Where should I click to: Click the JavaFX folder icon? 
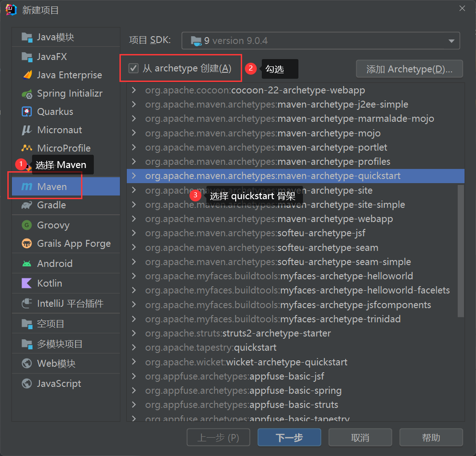pyautogui.click(x=27, y=57)
